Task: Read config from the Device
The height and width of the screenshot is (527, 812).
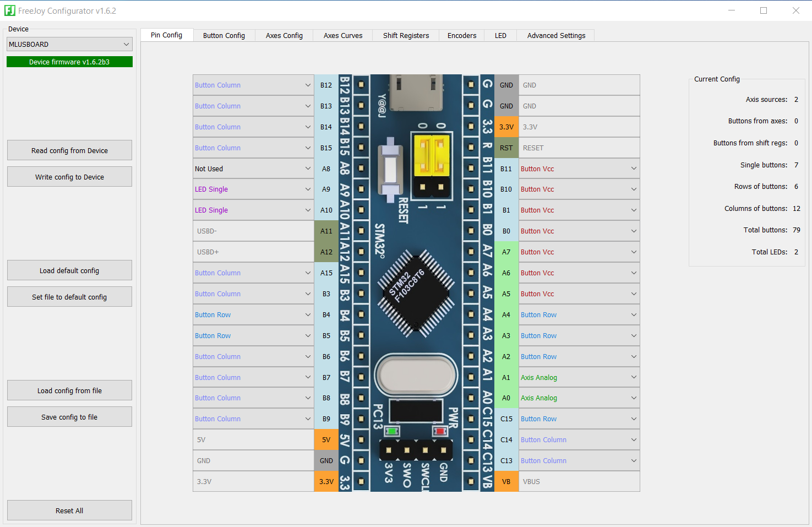Action: pyautogui.click(x=69, y=150)
